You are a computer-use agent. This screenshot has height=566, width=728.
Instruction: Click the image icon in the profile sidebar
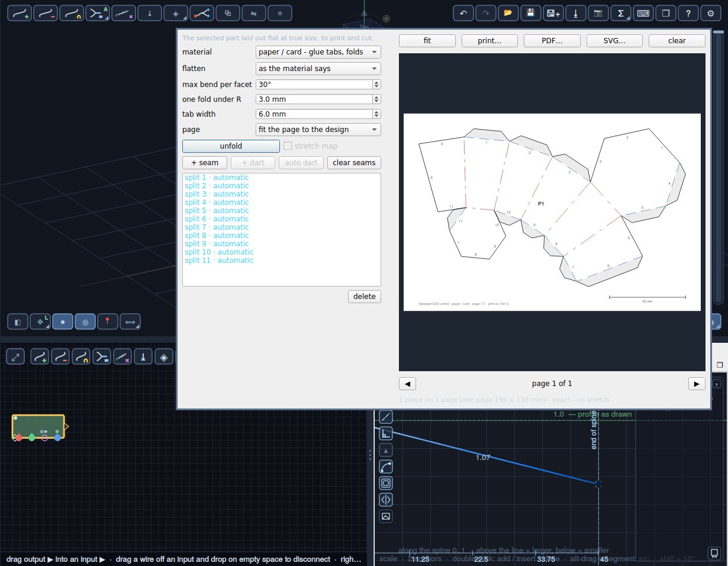pyautogui.click(x=386, y=516)
